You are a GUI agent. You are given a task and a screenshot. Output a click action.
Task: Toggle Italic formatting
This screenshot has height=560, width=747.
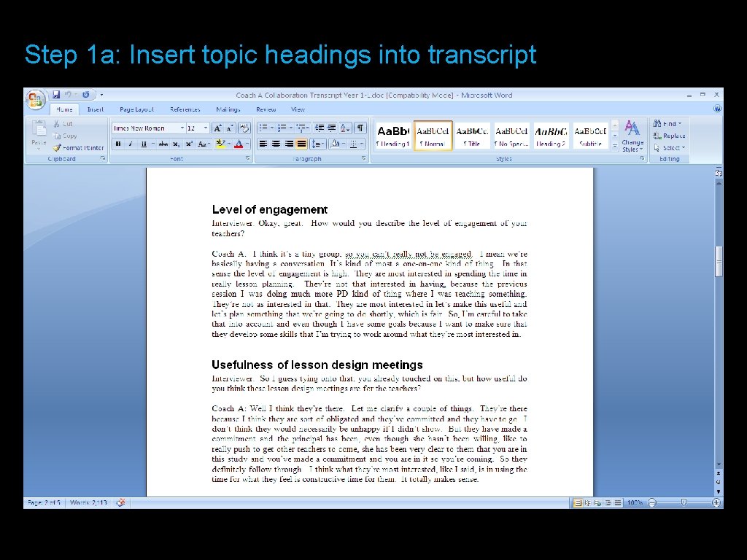coord(131,144)
